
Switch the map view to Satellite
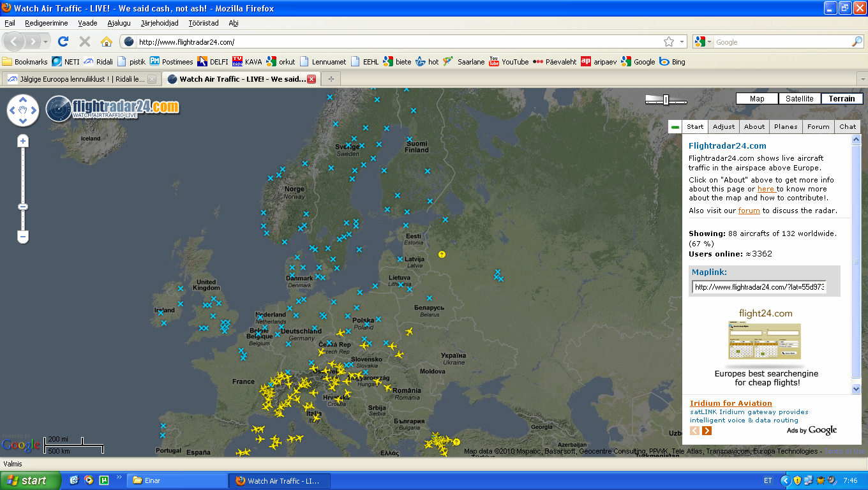pos(800,99)
